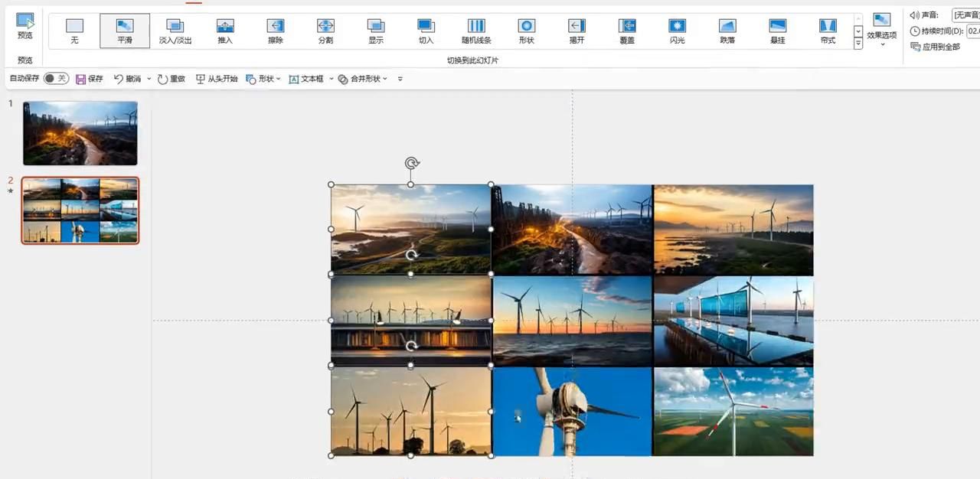
Task: Apply the 闪光 flash transition
Action: click(x=677, y=31)
